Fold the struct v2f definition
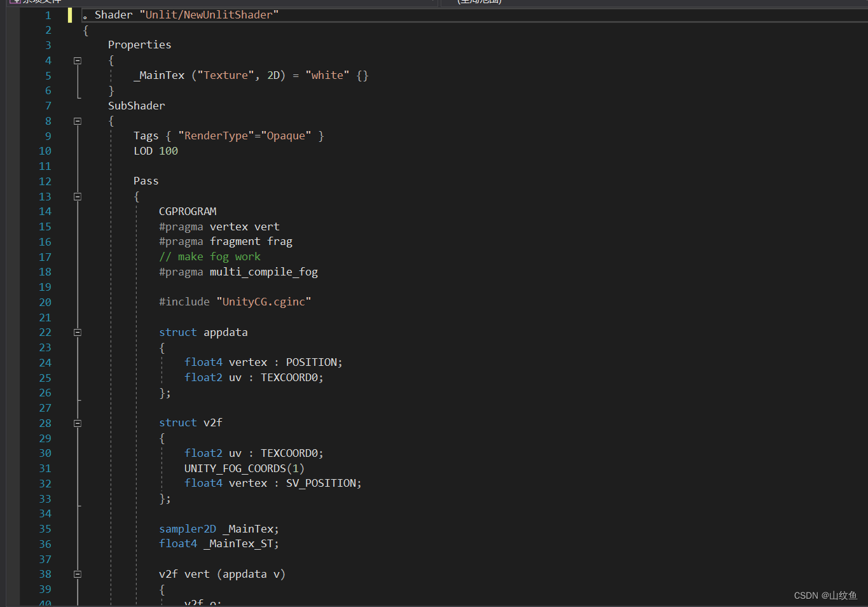Viewport: 868px width, 607px height. [x=78, y=423]
